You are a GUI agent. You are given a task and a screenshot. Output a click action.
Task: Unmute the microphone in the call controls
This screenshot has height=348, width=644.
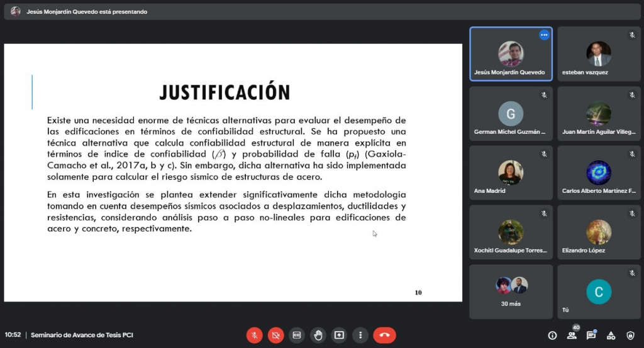254,335
